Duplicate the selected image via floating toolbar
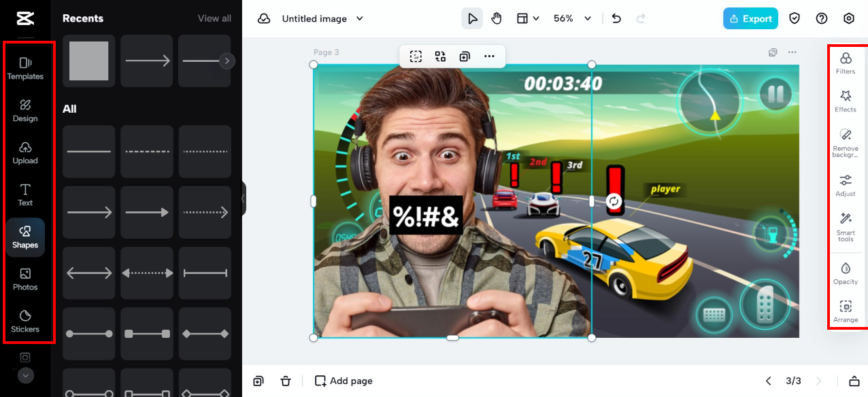The image size is (868, 397). pyautogui.click(x=465, y=56)
